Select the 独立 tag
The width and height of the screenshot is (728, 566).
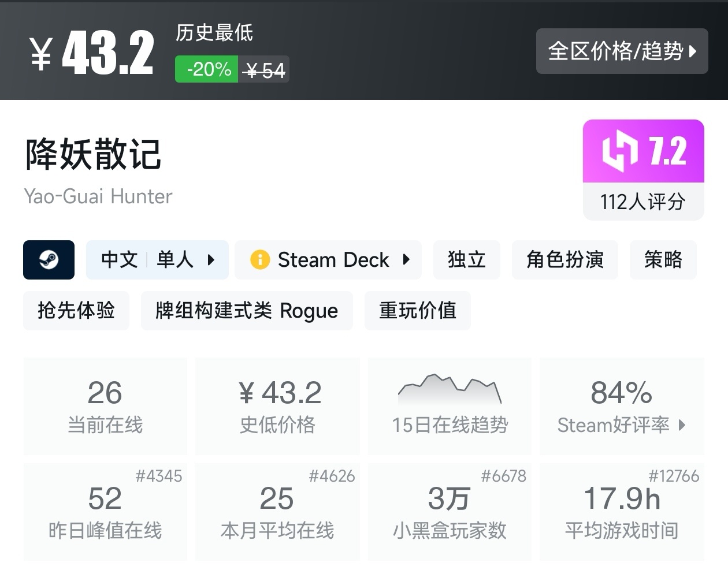(466, 260)
